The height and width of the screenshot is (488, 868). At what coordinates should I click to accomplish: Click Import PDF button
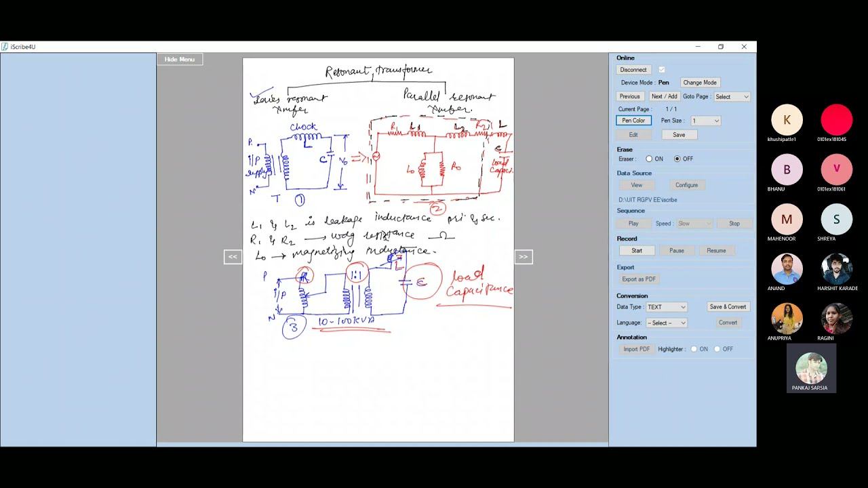(x=636, y=349)
